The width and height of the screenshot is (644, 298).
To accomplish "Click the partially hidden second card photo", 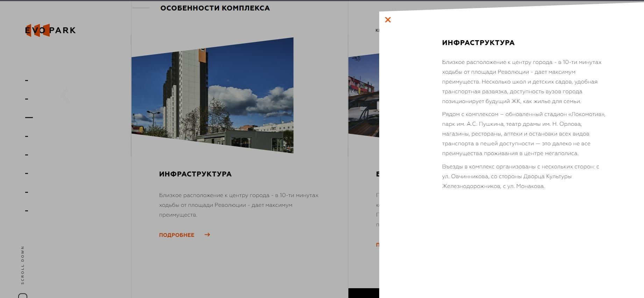I will pos(363,95).
